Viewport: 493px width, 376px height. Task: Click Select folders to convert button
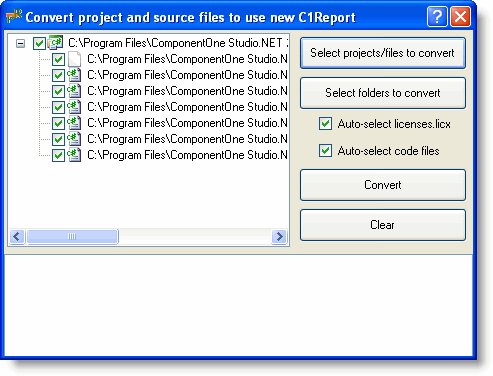(383, 93)
